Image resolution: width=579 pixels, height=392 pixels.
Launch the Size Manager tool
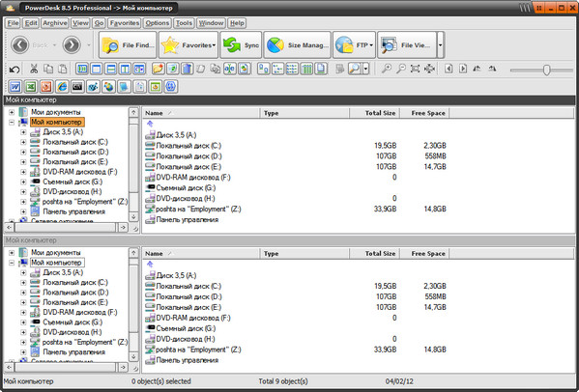point(298,45)
